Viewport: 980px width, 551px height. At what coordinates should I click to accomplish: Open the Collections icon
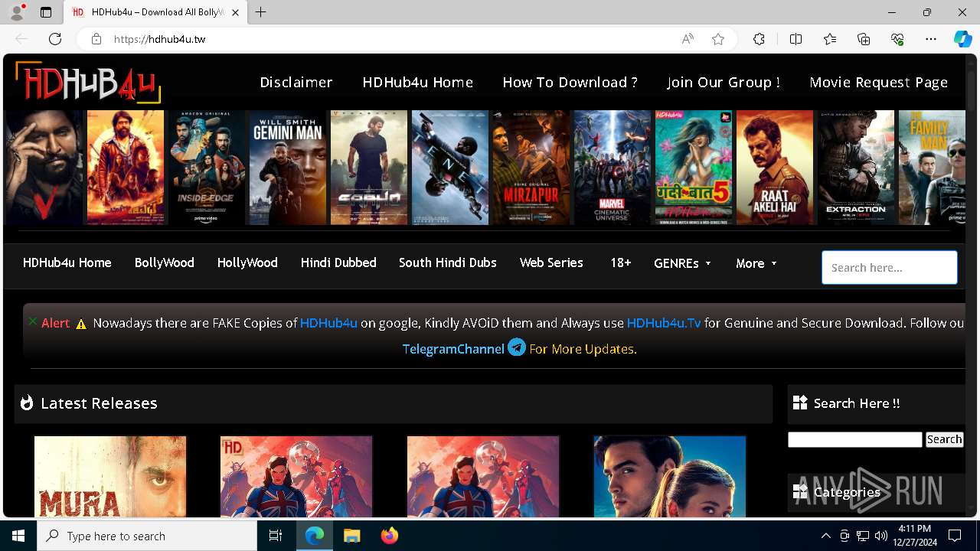click(864, 39)
